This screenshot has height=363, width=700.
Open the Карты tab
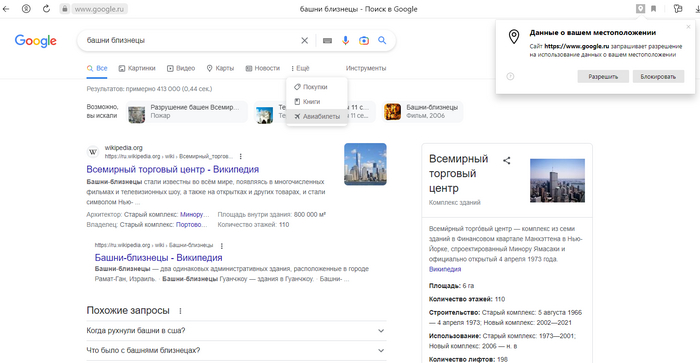tap(220, 68)
